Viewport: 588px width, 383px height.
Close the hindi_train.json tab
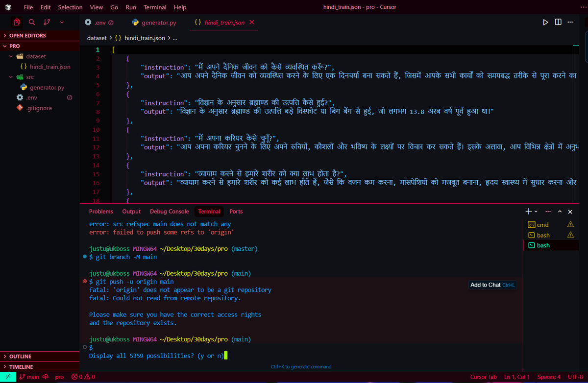point(252,23)
